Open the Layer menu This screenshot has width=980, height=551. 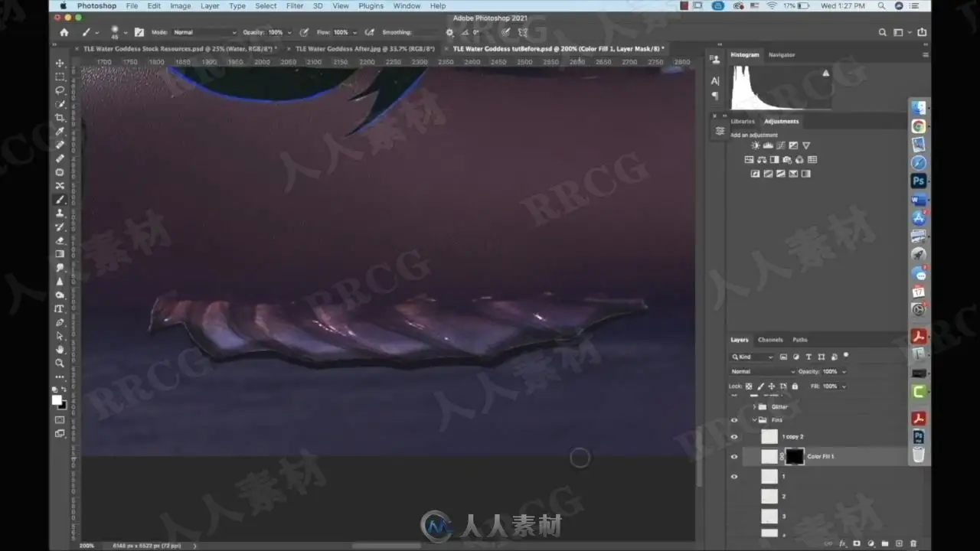[x=210, y=6]
